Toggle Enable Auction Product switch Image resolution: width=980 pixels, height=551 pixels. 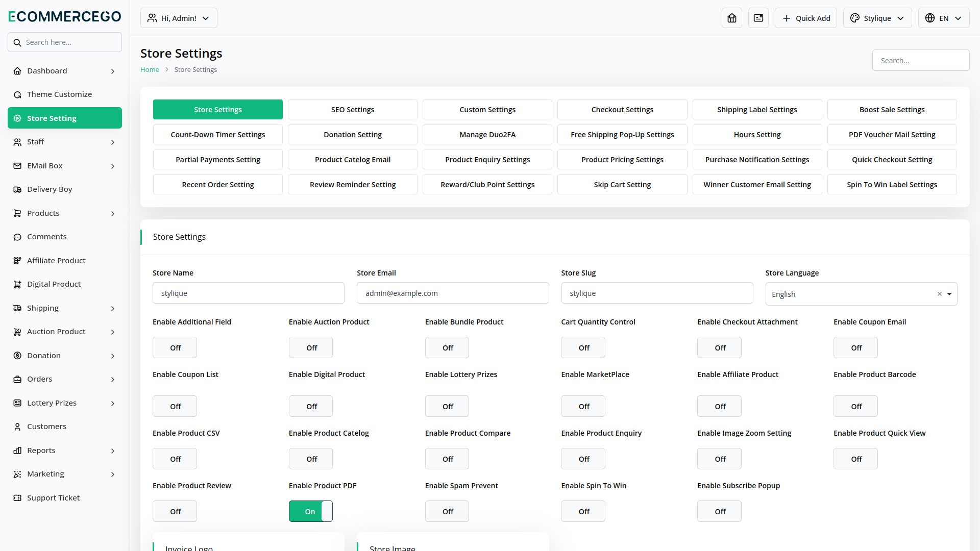311,347
